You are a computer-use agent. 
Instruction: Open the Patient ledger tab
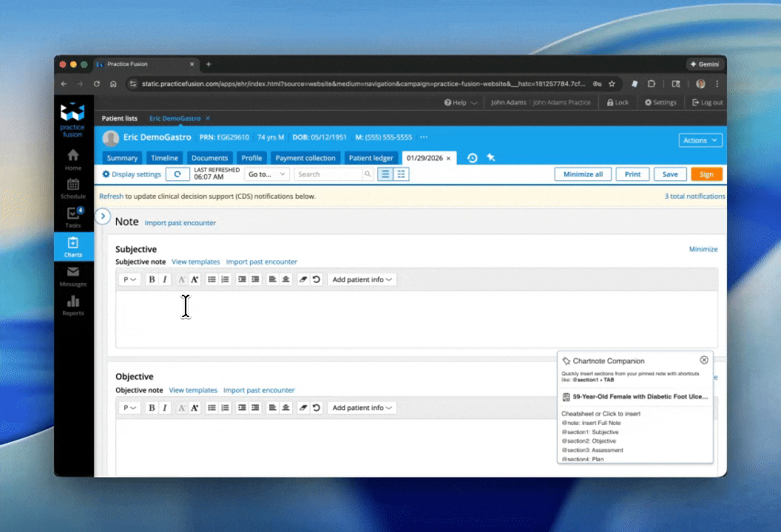[371, 158]
